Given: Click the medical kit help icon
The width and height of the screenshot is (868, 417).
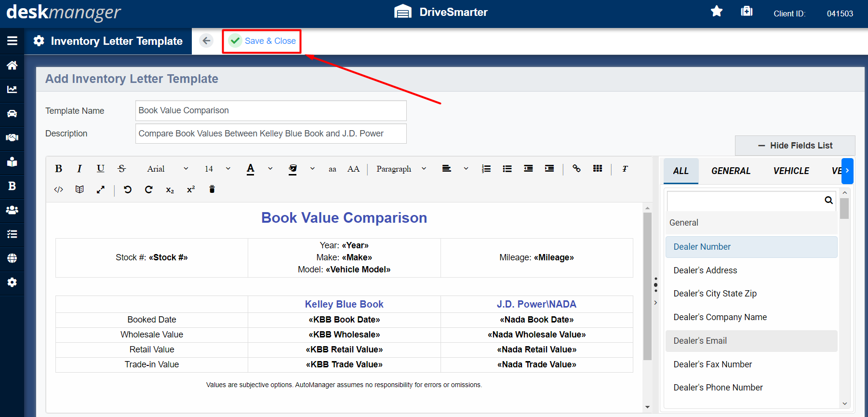Looking at the screenshot, I should [x=747, y=11].
